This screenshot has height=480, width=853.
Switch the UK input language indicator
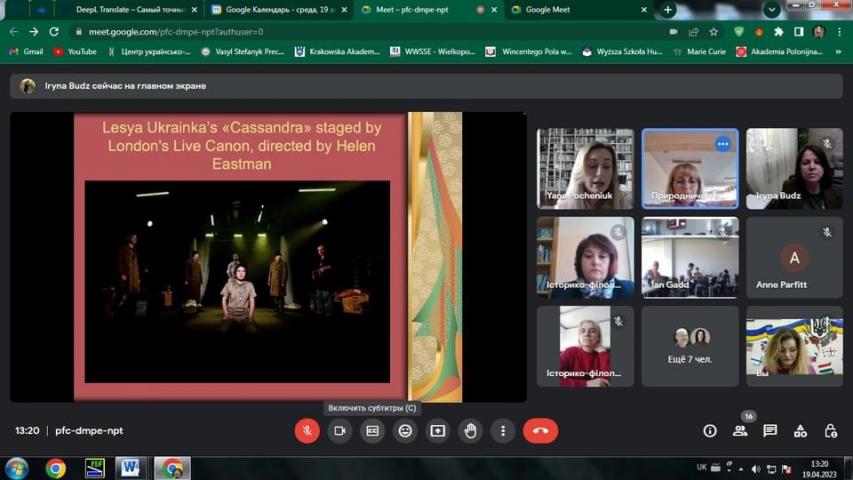click(x=702, y=467)
